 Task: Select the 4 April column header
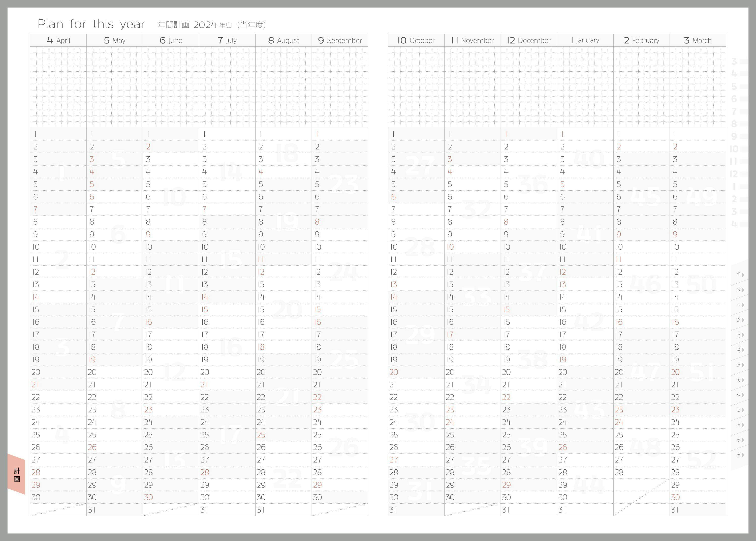click(x=58, y=40)
